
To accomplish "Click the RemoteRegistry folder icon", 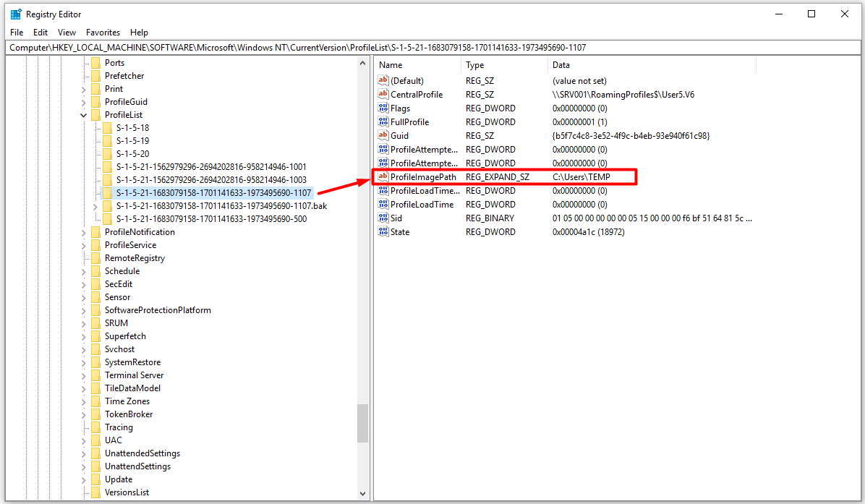I will (96, 258).
